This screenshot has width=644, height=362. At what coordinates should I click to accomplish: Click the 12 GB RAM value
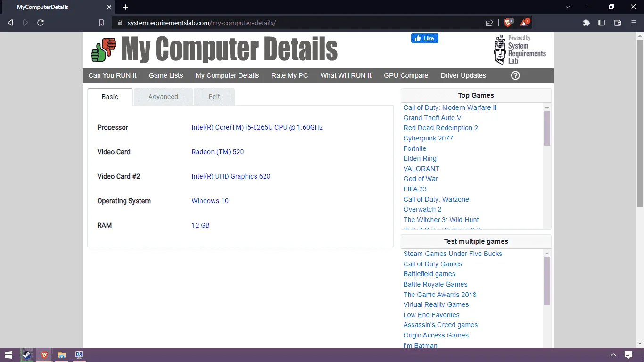pyautogui.click(x=201, y=225)
